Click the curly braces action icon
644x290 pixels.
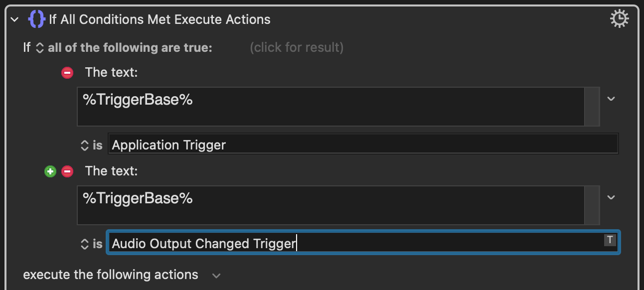pyautogui.click(x=37, y=19)
